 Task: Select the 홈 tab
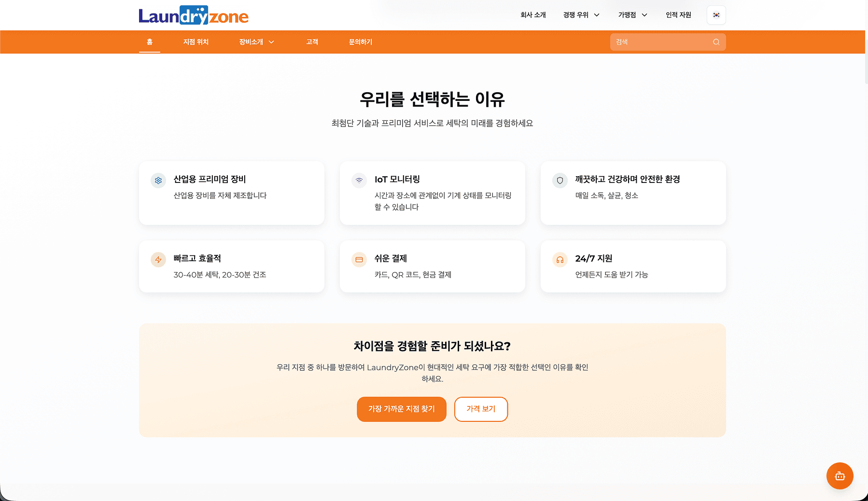click(150, 42)
